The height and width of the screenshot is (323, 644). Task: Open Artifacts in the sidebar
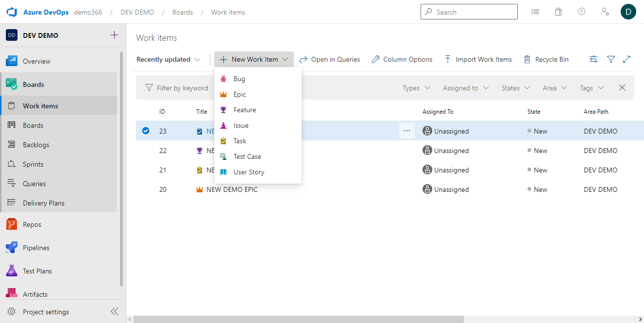point(58,294)
